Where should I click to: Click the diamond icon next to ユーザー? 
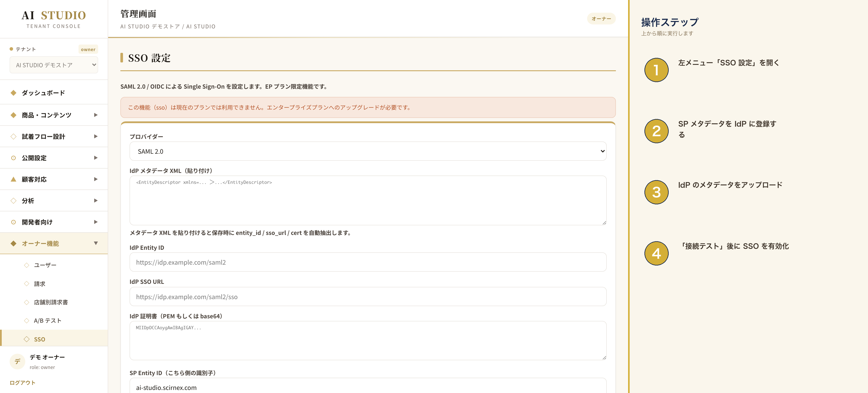(27, 265)
